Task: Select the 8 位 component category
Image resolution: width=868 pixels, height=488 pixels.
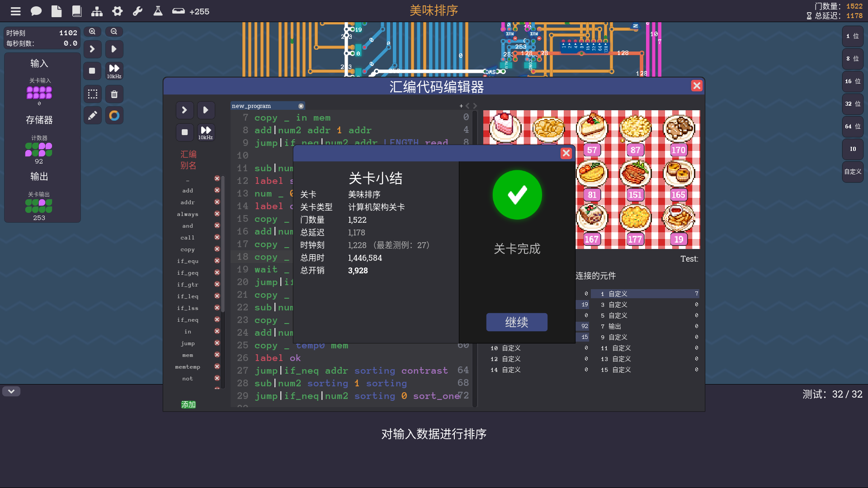Action: tap(853, 59)
